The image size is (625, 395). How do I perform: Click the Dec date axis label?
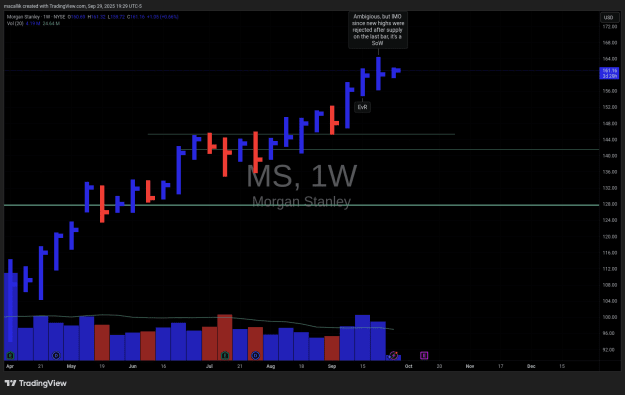(531, 366)
